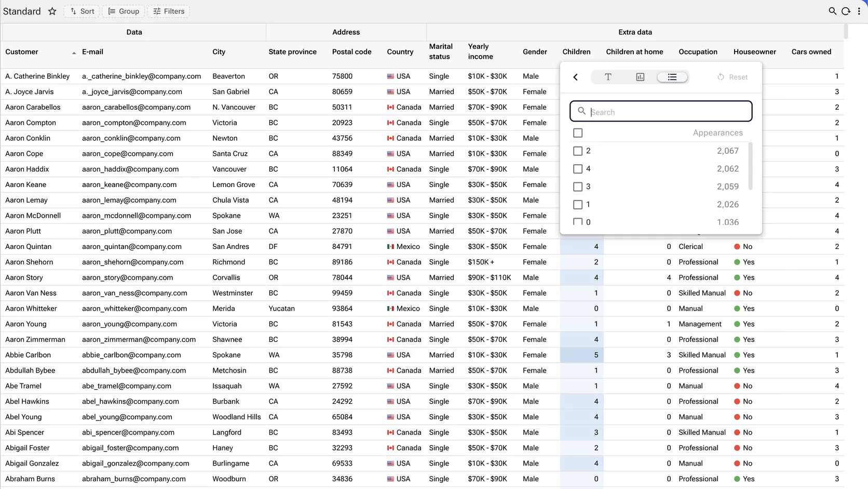
Task: Go back using the popup's back chevron
Action: tap(575, 77)
